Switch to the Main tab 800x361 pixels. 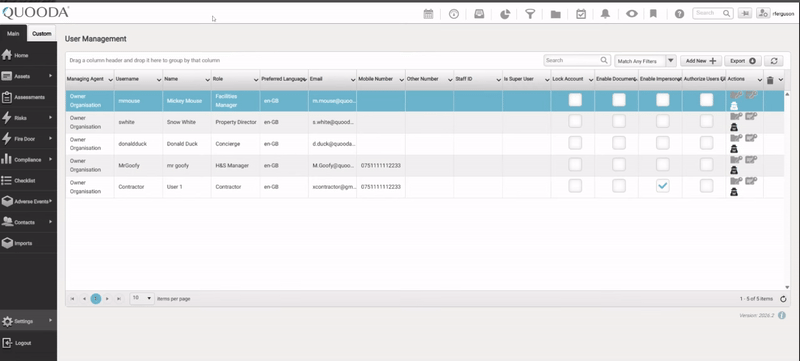[13, 34]
